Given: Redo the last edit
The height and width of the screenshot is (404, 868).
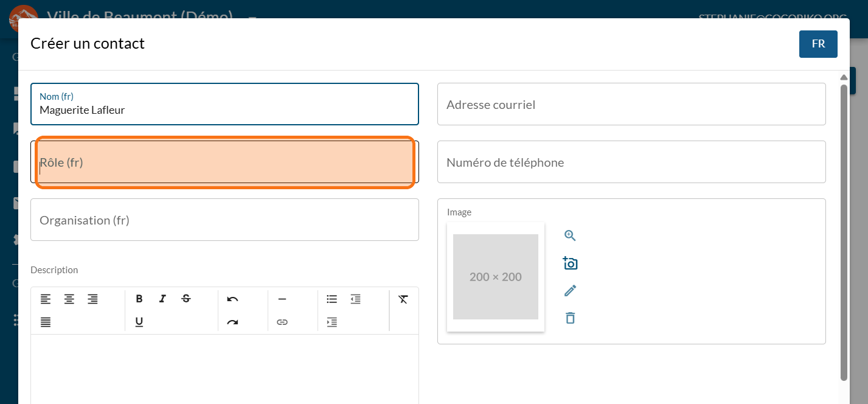Looking at the screenshot, I should pyautogui.click(x=232, y=322).
